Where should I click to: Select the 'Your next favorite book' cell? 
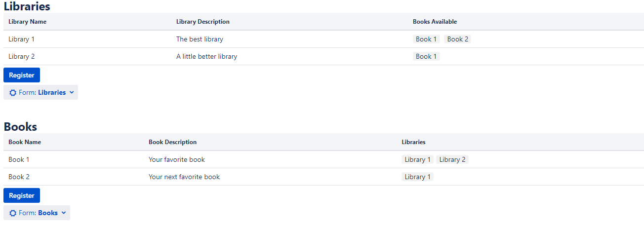coord(184,177)
